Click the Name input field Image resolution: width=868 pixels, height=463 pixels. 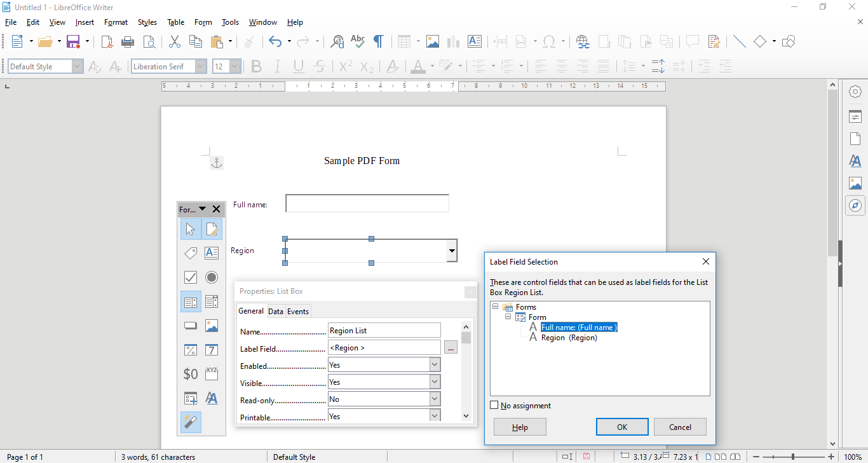384,331
